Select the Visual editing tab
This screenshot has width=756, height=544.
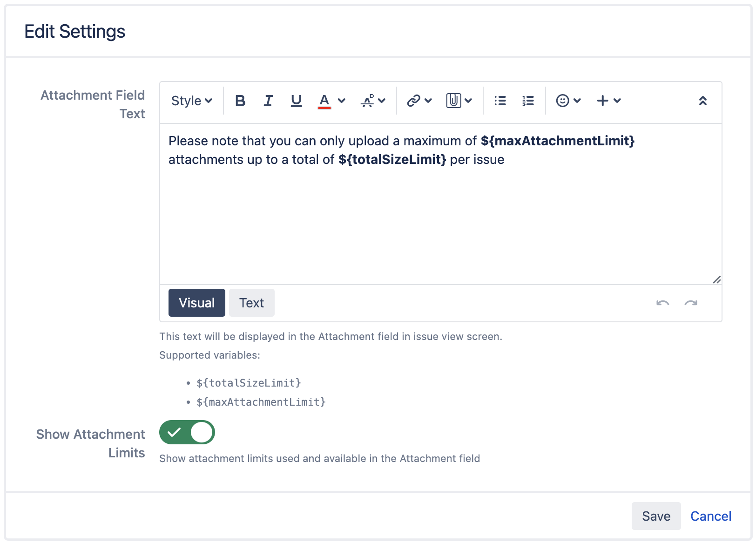pyautogui.click(x=196, y=303)
